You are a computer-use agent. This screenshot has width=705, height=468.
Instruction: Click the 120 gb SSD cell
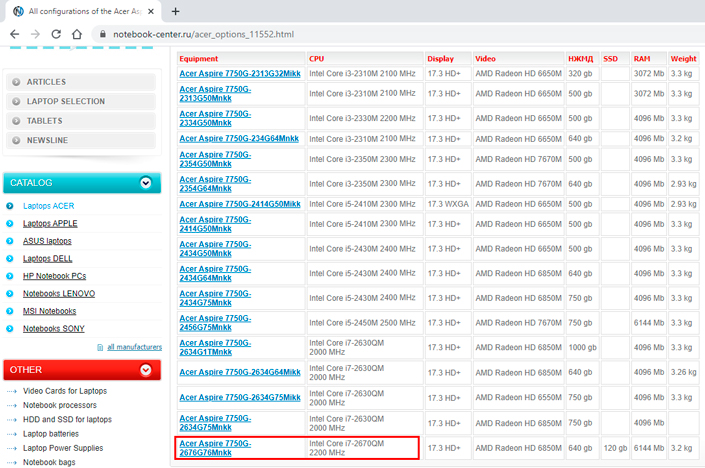(x=615, y=448)
